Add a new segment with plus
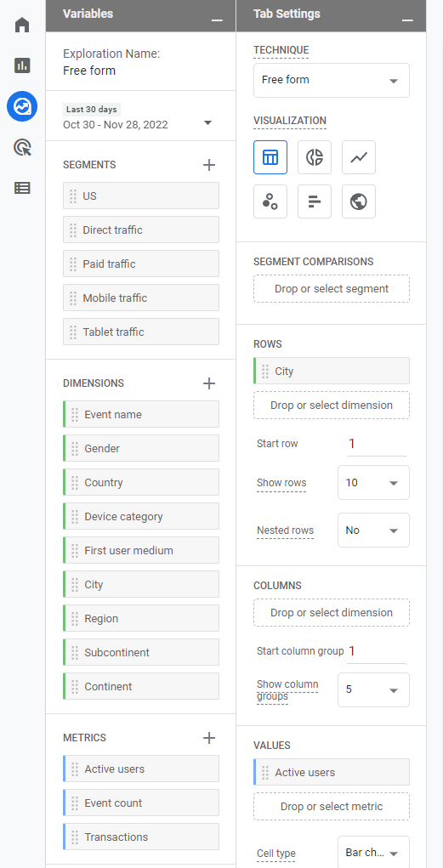The image size is (443, 868). pyautogui.click(x=209, y=164)
